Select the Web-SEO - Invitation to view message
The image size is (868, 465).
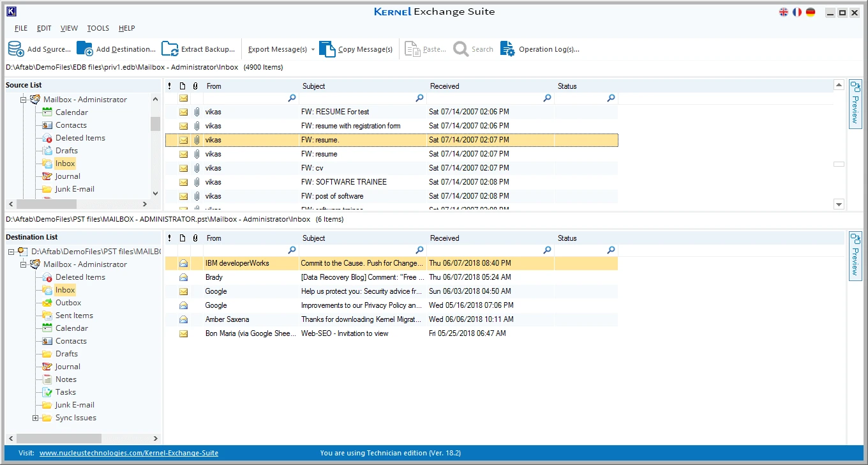tap(391, 333)
